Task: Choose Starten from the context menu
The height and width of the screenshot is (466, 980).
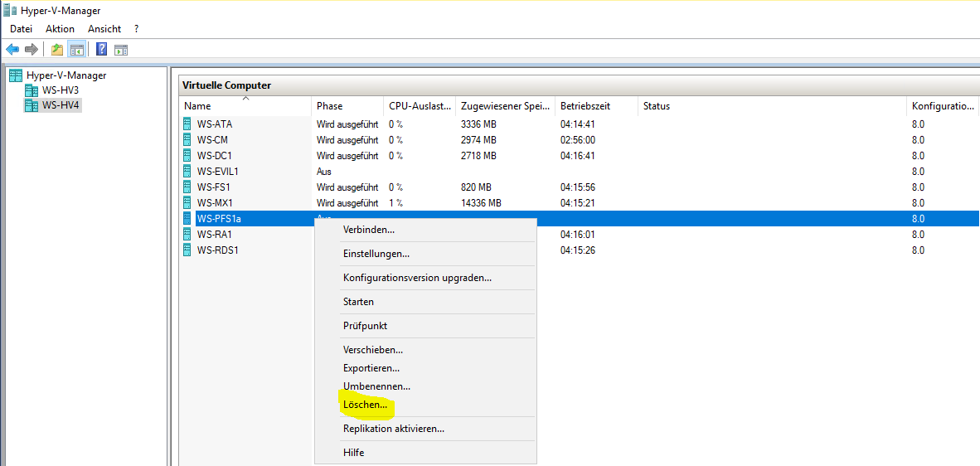Action: pyautogui.click(x=425, y=302)
